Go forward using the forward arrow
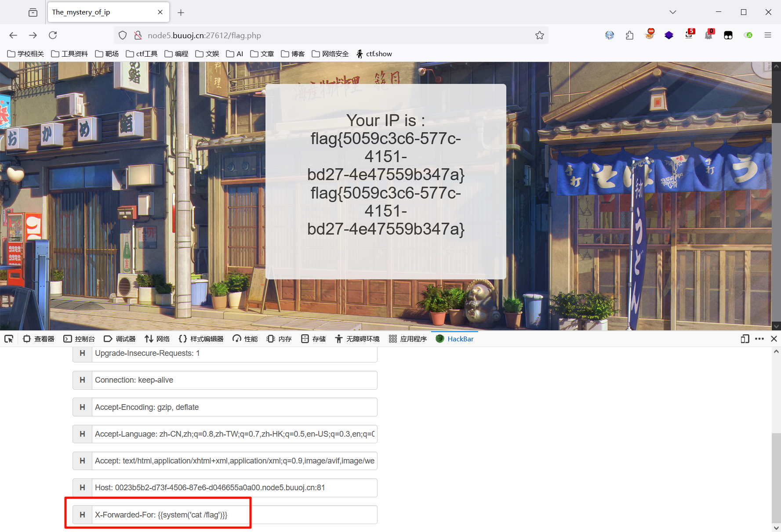The image size is (781, 532). (33, 35)
